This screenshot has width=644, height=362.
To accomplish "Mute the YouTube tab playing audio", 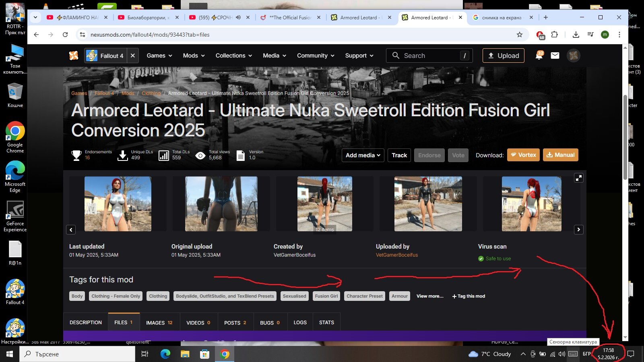I will [x=238, y=17].
